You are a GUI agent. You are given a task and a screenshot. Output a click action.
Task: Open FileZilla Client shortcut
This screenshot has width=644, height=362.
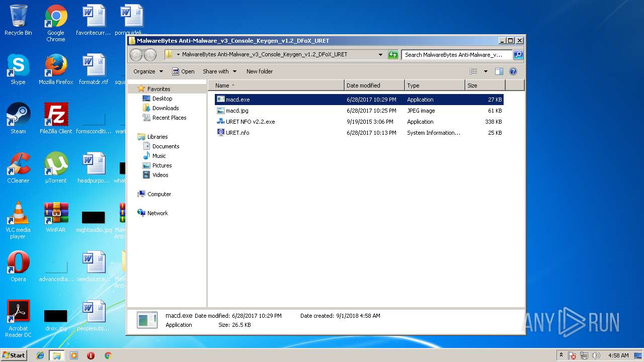pos(56,119)
